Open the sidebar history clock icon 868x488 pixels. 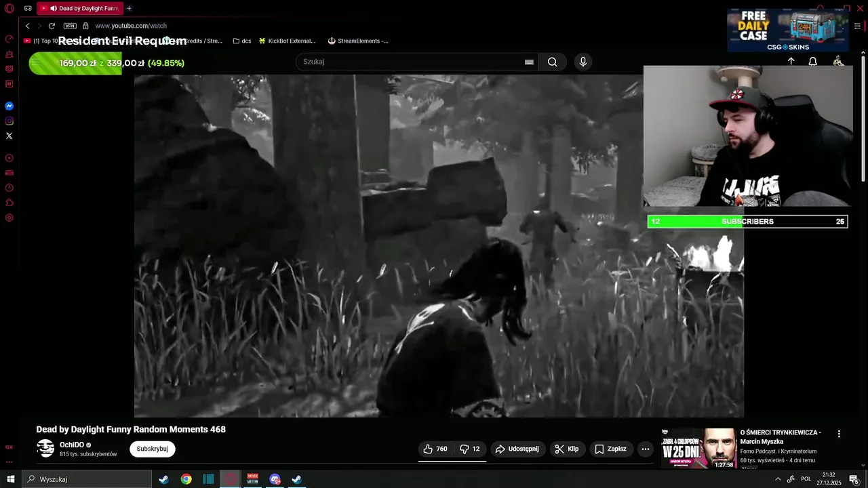[9, 188]
